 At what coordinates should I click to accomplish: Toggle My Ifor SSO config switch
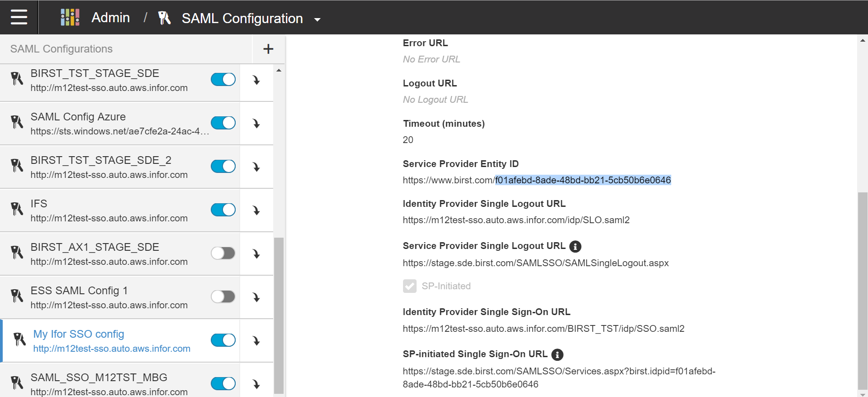pyautogui.click(x=223, y=340)
